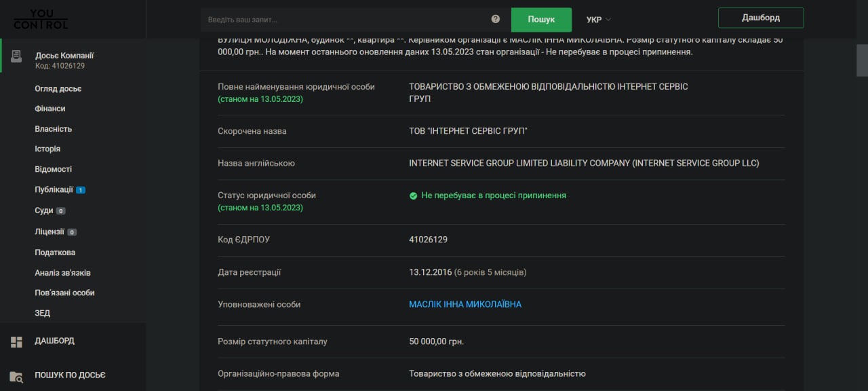Screen dimensions: 868x391
Task: Click the Розмір статутного капіталу row label
Action: pos(273,341)
